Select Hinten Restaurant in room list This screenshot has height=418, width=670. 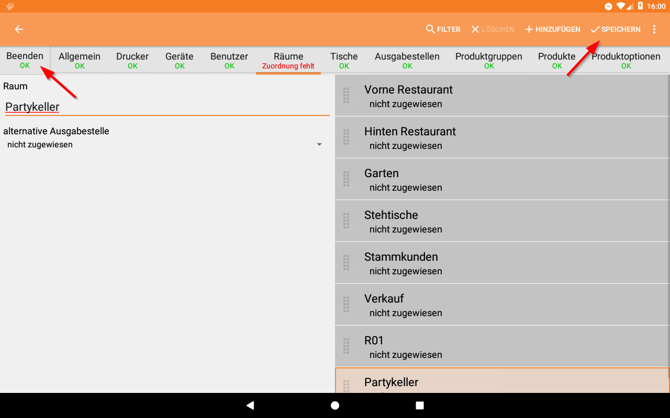coord(500,138)
